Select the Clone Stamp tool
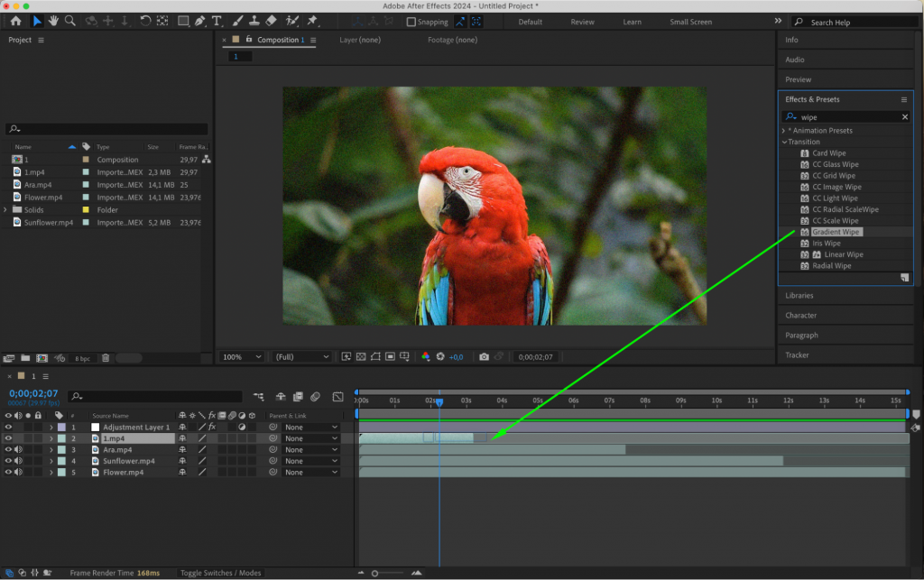924x580 pixels. [252, 21]
